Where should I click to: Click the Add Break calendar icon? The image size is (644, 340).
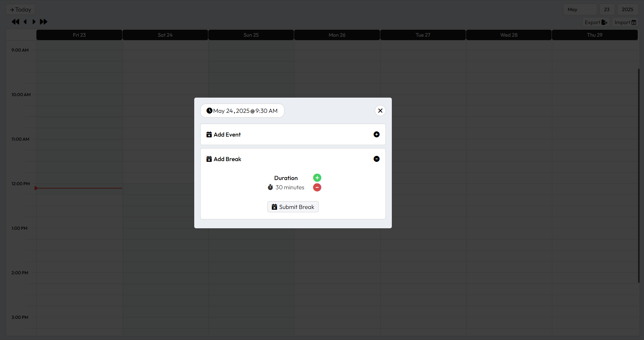coord(209,159)
